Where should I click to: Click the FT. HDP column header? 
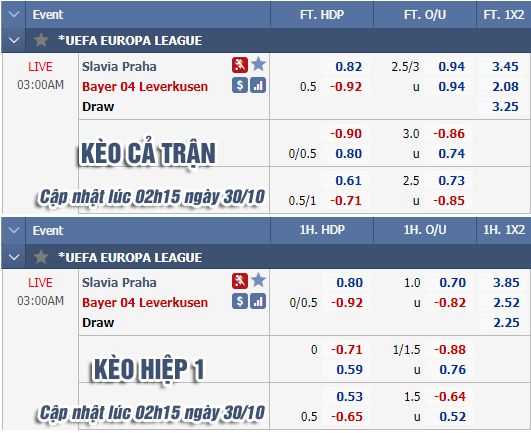[322, 15]
